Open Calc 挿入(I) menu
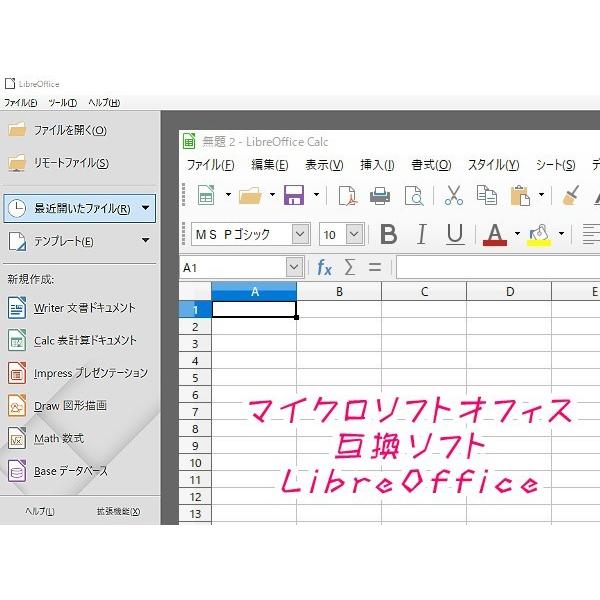The width and height of the screenshot is (600, 600). pos(377,165)
